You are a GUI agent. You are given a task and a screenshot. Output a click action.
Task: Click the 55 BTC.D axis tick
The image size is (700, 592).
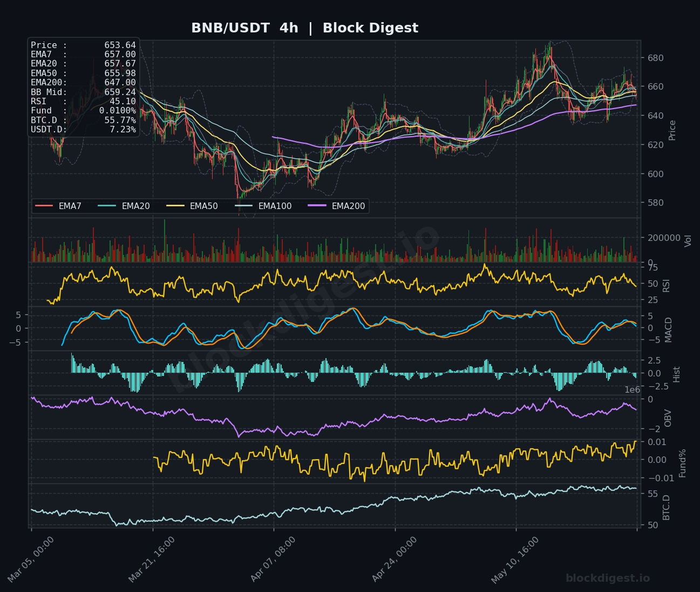click(652, 494)
